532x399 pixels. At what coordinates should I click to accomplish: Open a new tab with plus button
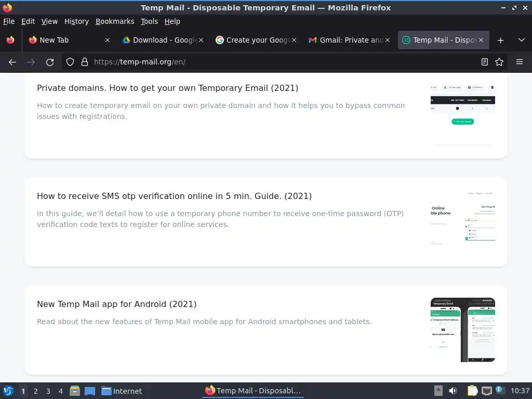tap(500, 41)
